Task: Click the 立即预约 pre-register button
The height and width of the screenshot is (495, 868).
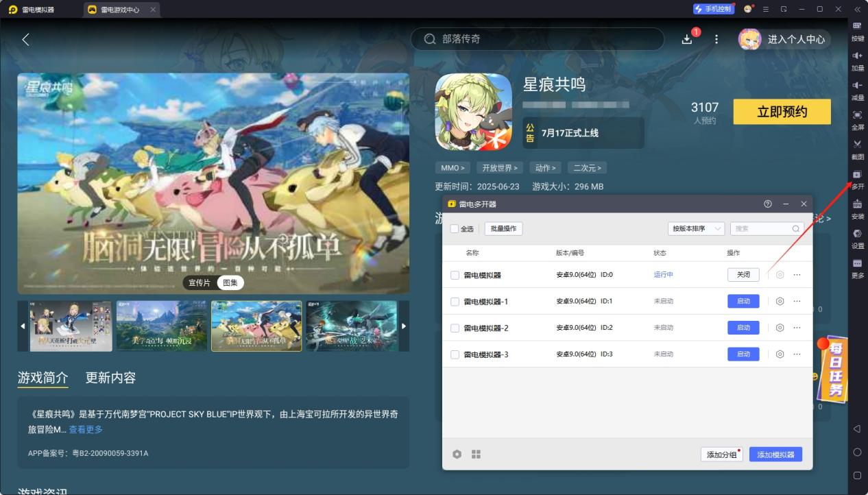Action: coord(782,112)
